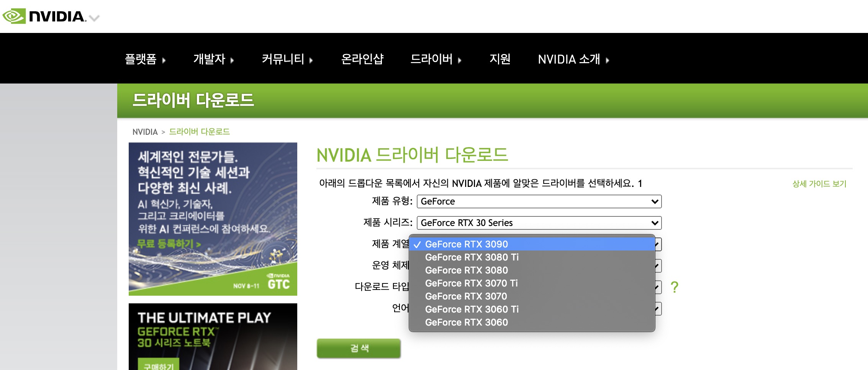Select GeForce RTX 3070 option
The height and width of the screenshot is (370, 868).
(532, 296)
